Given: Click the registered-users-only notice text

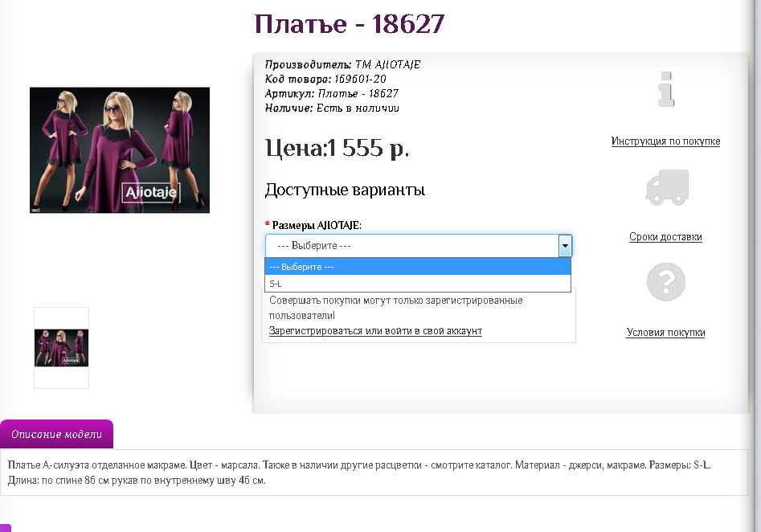Looking at the screenshot, I should pos(395,308).
